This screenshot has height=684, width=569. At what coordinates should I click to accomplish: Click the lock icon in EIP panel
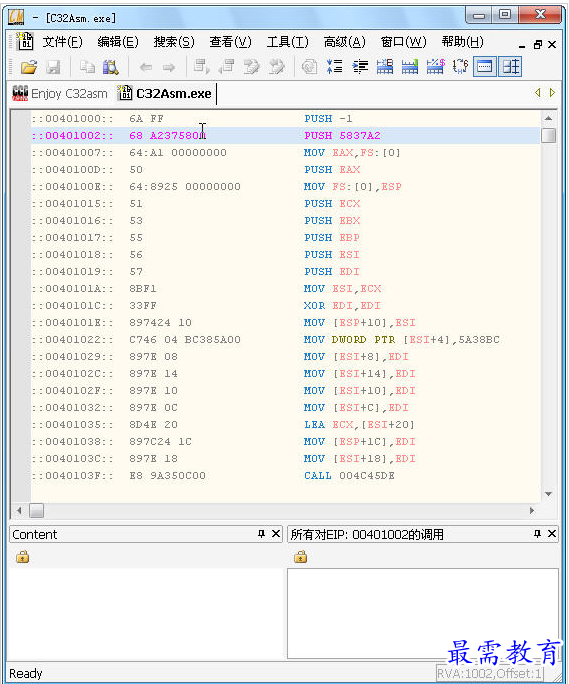301,557
